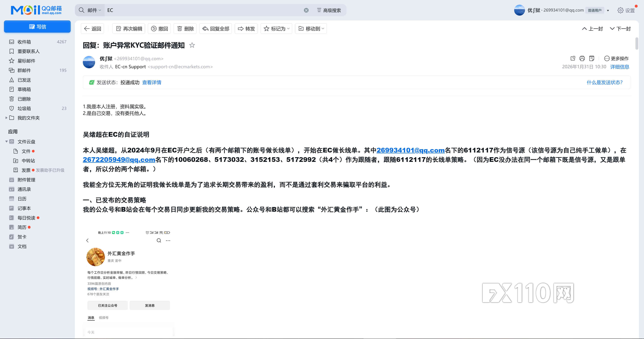Click the QQ Mail logo

pyautogui.click(x=36, y=10)
